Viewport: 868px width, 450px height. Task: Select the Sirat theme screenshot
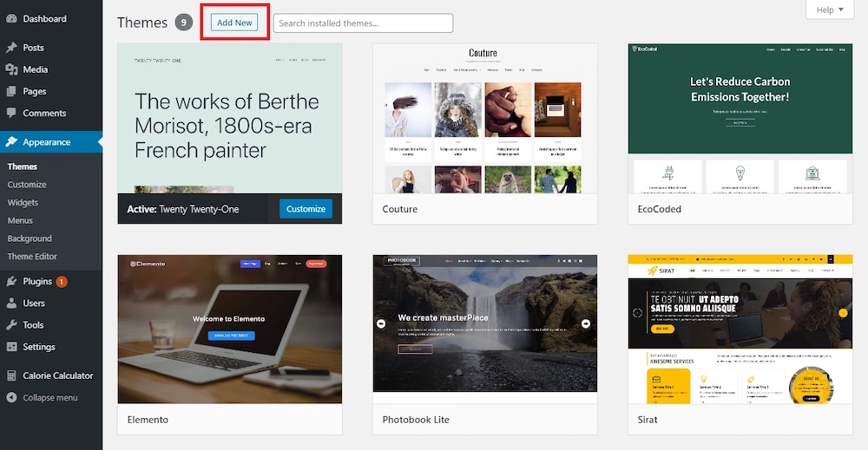click(740, 329)
